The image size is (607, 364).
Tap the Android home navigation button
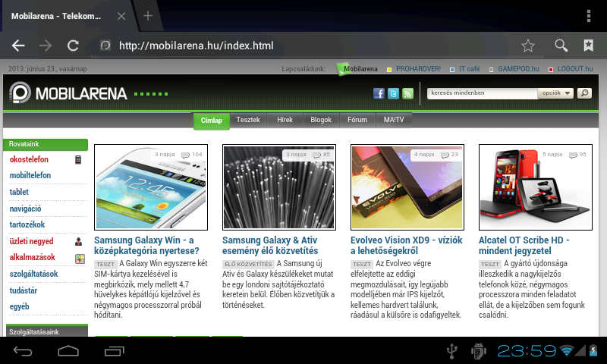pyautogui.click(x=68, y=351)
